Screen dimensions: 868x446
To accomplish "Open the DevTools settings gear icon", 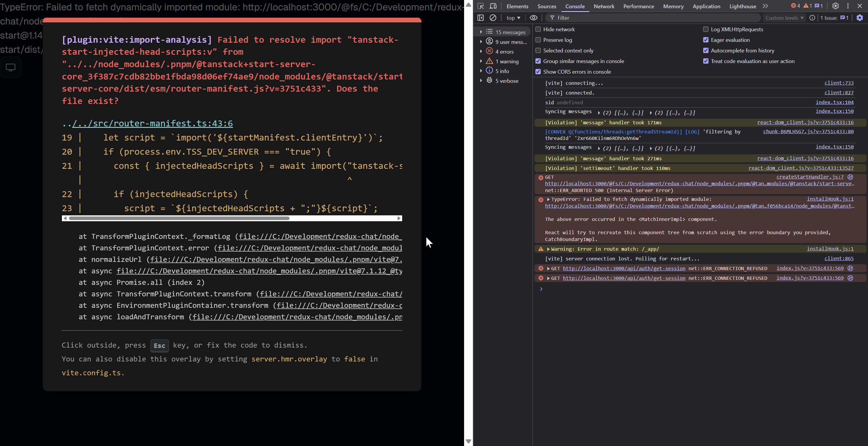I will click(x=835, y=6).
